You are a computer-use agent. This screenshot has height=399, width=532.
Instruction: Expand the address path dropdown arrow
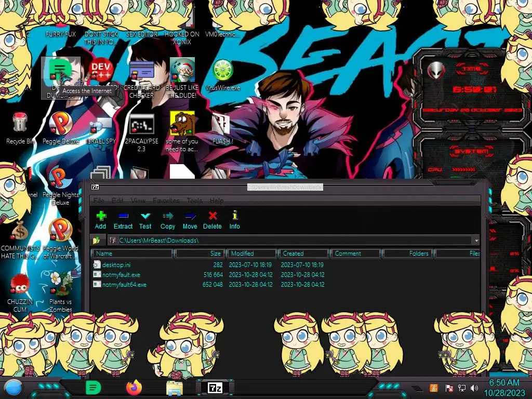point(476,240)
